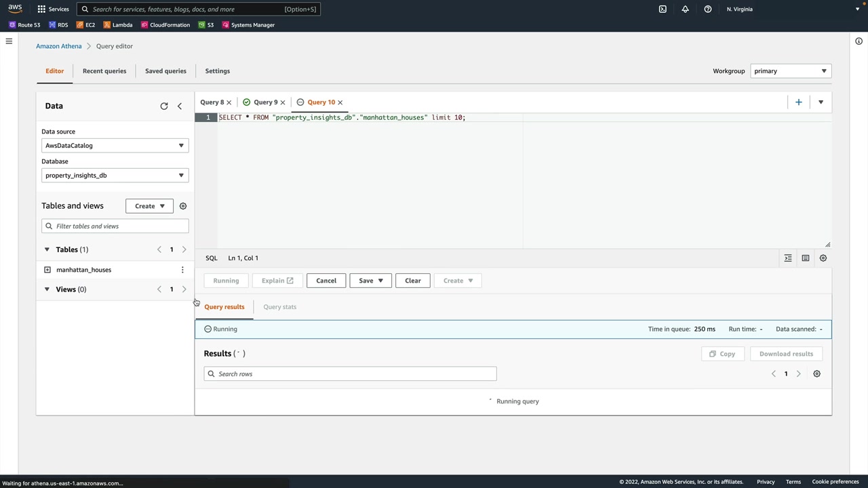The image size is (868, 488).
Task: Cancel the running query
Action: [326, 281]
